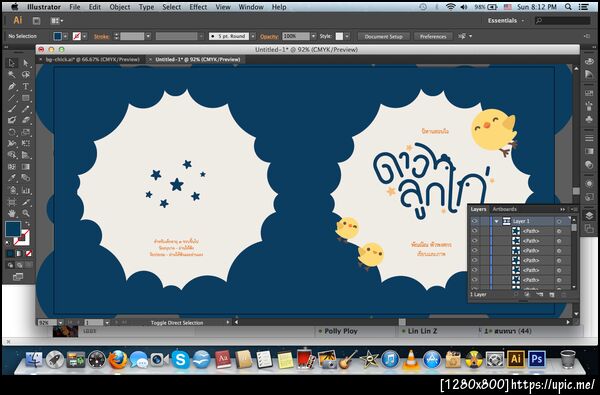The height and width of the screenshot is (395, 600).
Task: Click document vertical scrollbar thumb
Action: tap(576, 191)
